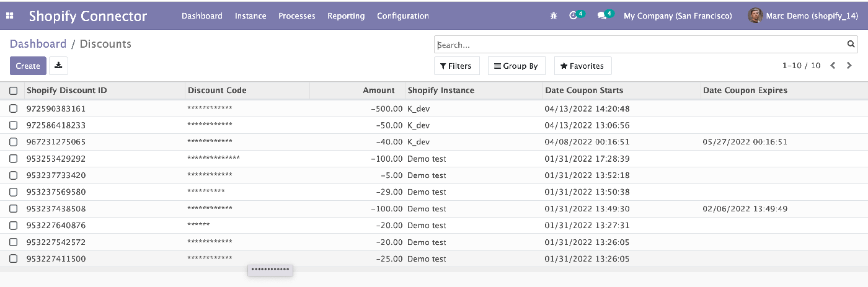The image size is (868, 287).
Task: Check the row 953237569580 checkbox
Action: [13, 192]
